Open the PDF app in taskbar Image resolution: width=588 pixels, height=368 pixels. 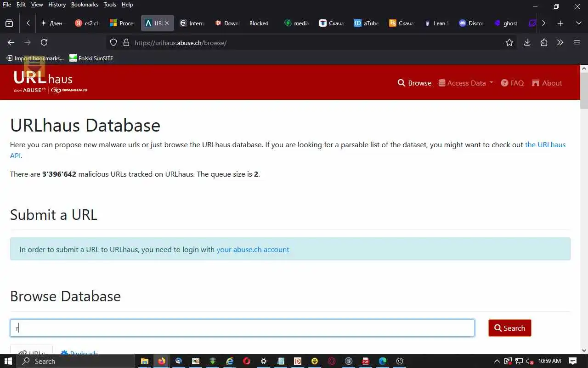[x=366, y=361]
